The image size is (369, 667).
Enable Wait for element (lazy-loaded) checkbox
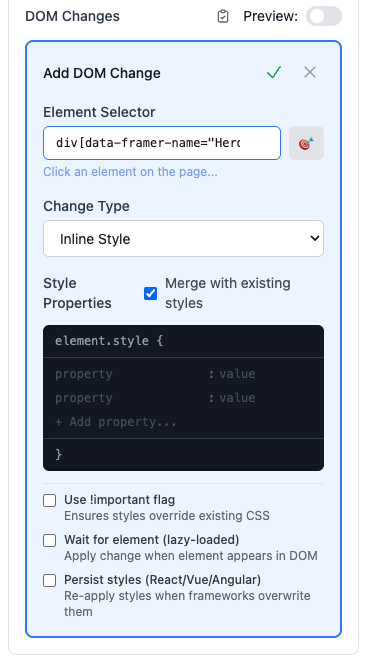pyautogui.click(x=50, y=541)
